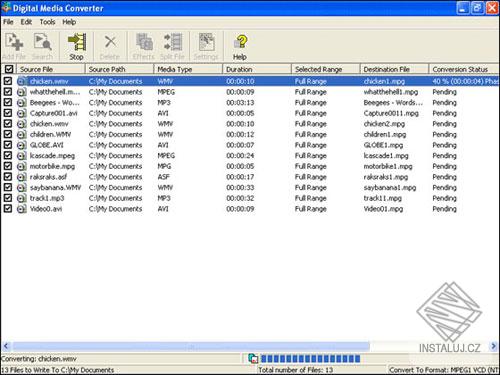Click the 'Convert To Format: MPEG1 VCD' status text
The height and width of the screenshot is (375, 500).
444,370
